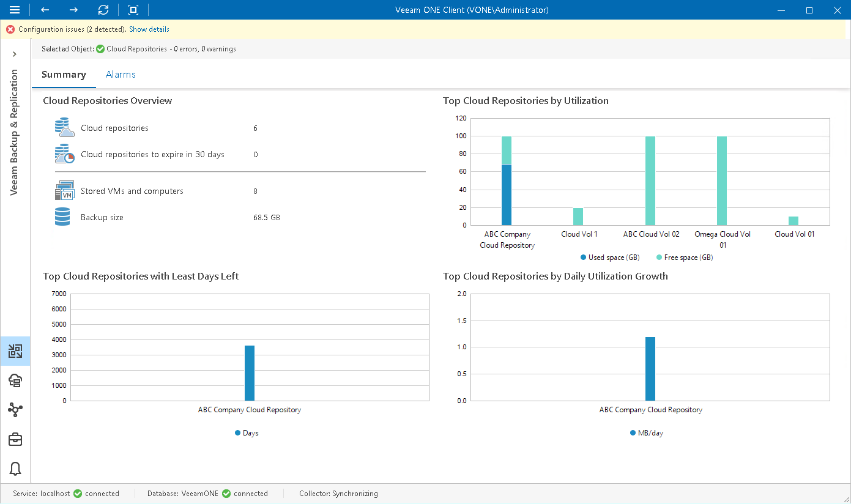Image resolution: width=851 pixels, height=504 pixels.
Task: Toggle the MB/day legend entry
Action: point(646,432)
